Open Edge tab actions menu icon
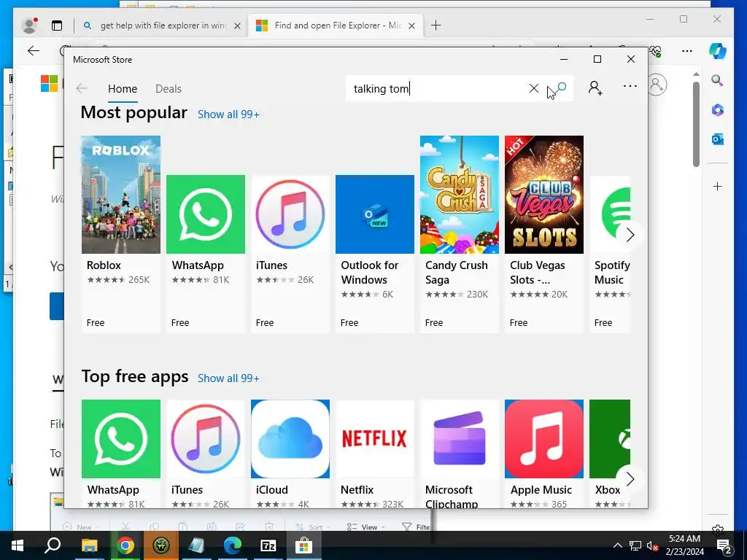Viewport: 747px width, 560px height. (x=57, y=26)
